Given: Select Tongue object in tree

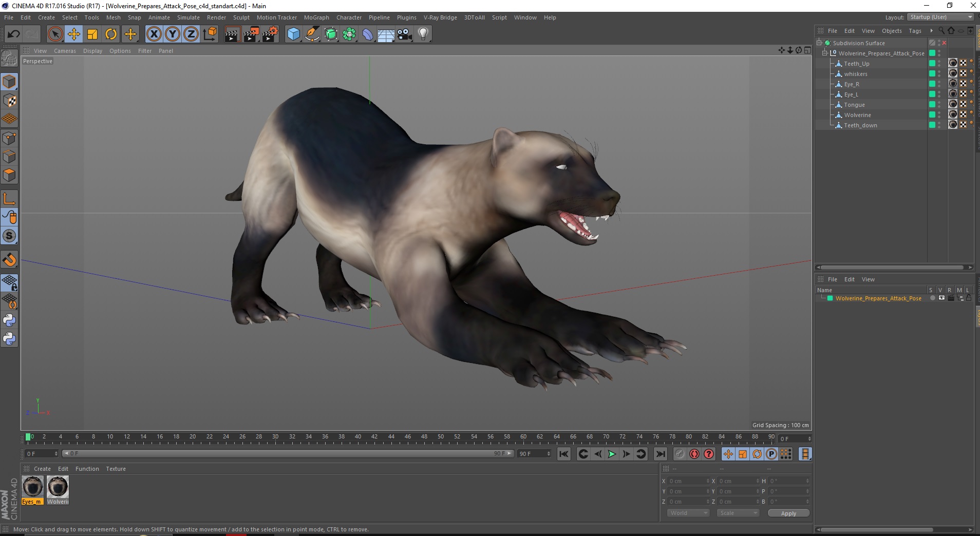Looking at the screenshot, I should (x=854, y=105).
